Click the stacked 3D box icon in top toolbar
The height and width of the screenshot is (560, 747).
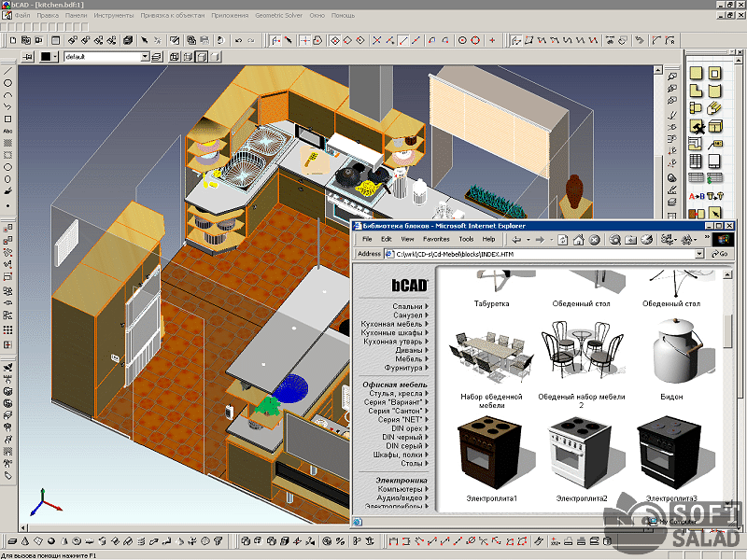128,40
